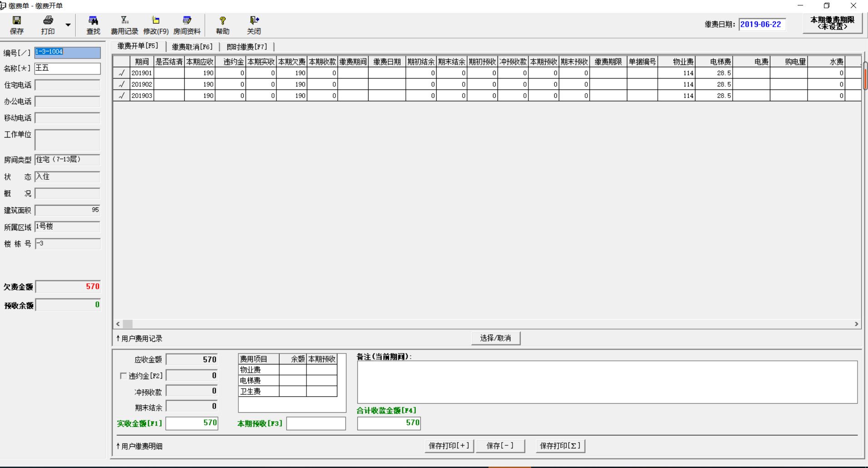This screenshot has height=468, width=868.
Task: Click the 关闭 close toolbar icon
Action: pos(254,25)
